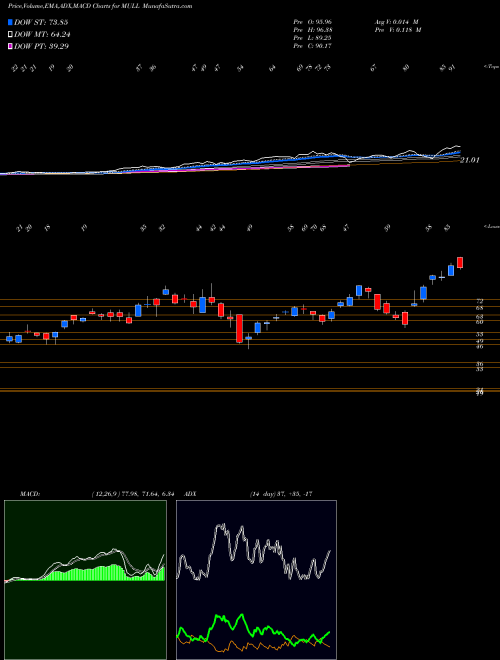Click the white DOW MT legend swatch

point(11,35)
